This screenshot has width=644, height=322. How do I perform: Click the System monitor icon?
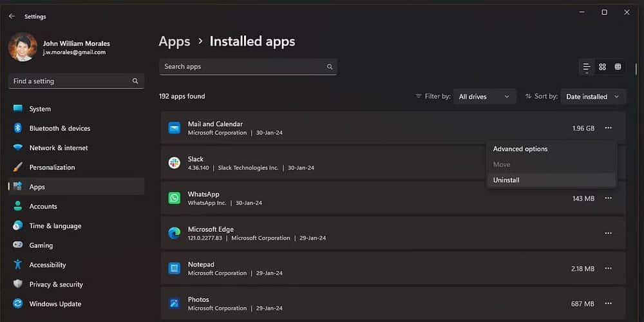point(17,108)
